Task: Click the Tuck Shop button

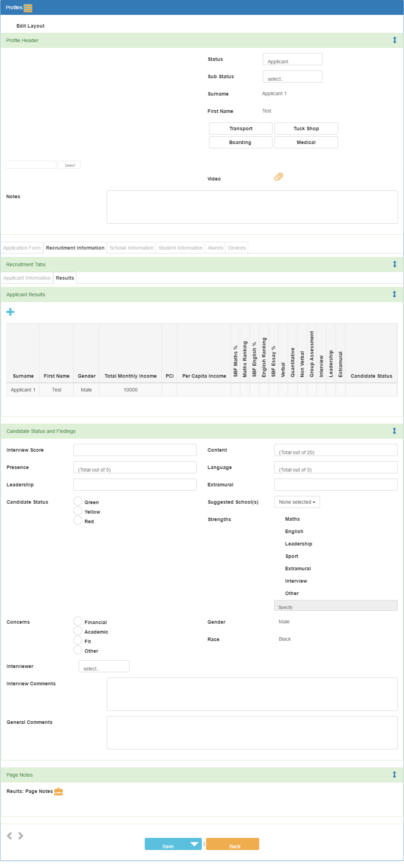Action: [x=306, y=129]
